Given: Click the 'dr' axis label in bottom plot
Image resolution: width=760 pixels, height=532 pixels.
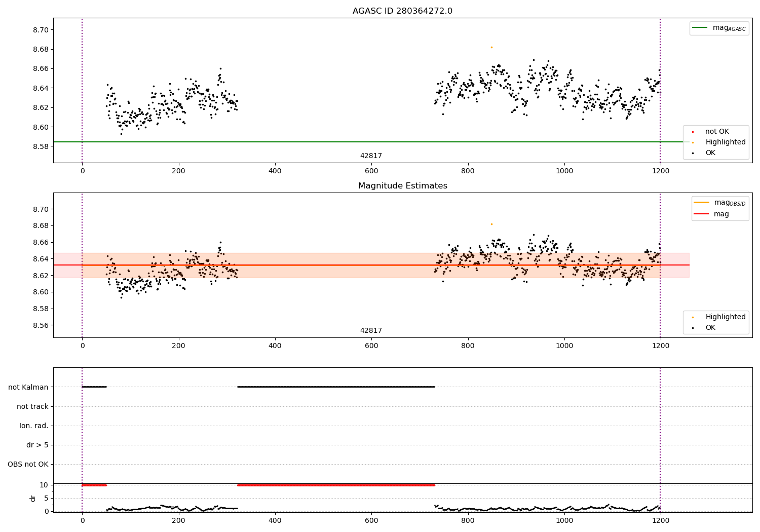Looking at the screenshot, I should click(33, 498).
